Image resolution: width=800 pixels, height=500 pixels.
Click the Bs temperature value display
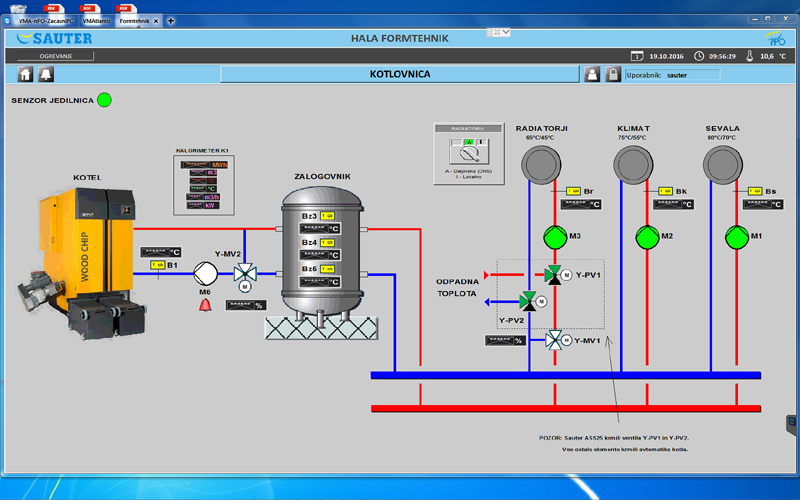763,204
